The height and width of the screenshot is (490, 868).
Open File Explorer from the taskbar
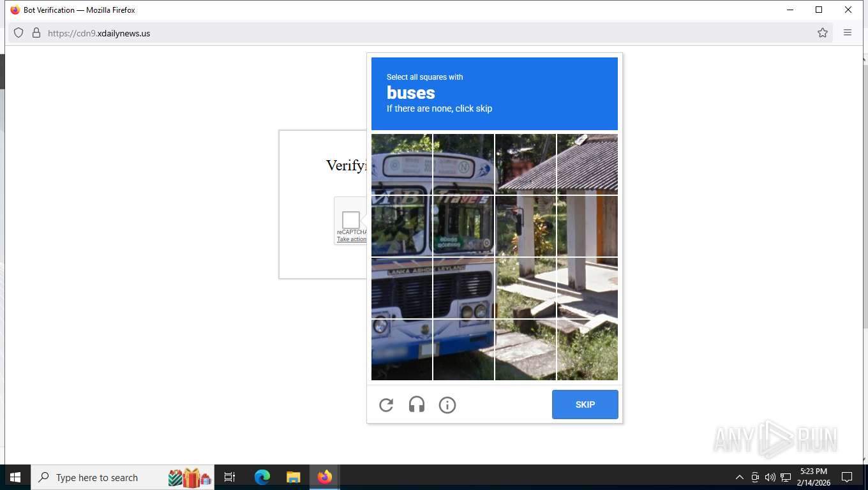coord(294,477)
